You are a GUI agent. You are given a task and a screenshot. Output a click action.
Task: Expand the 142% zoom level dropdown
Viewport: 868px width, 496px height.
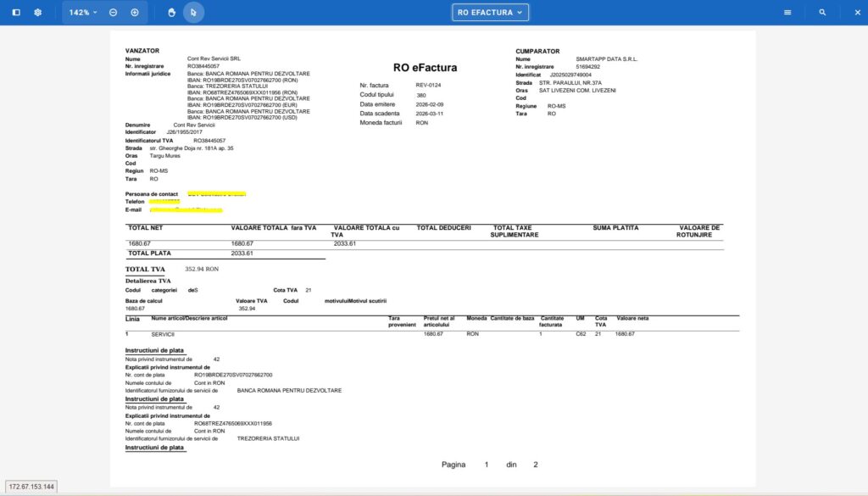point(82,13)
